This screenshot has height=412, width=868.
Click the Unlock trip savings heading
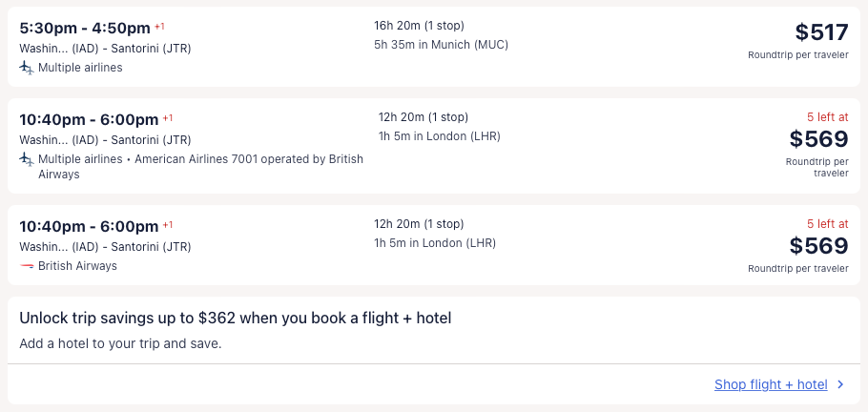point(235,319)
